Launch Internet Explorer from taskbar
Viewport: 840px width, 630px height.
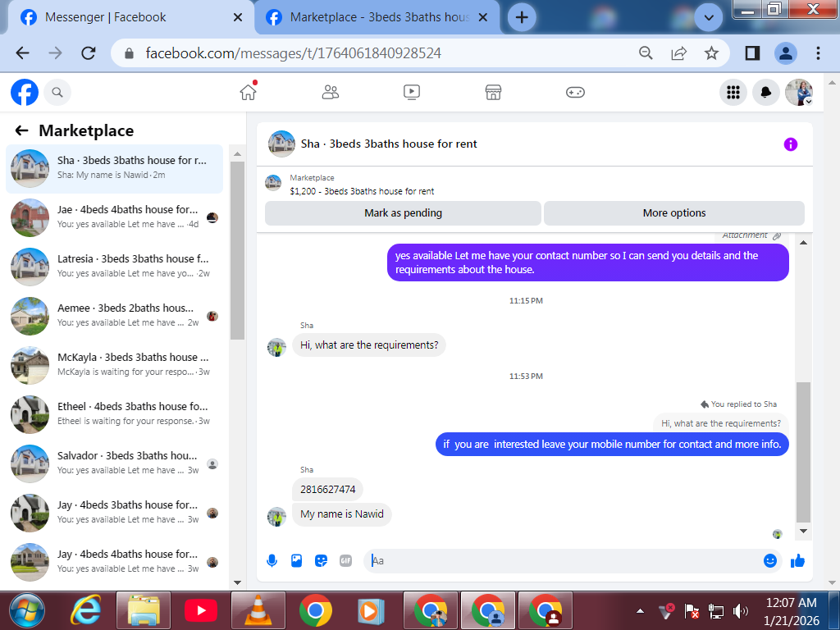click(x=86, y=610)
